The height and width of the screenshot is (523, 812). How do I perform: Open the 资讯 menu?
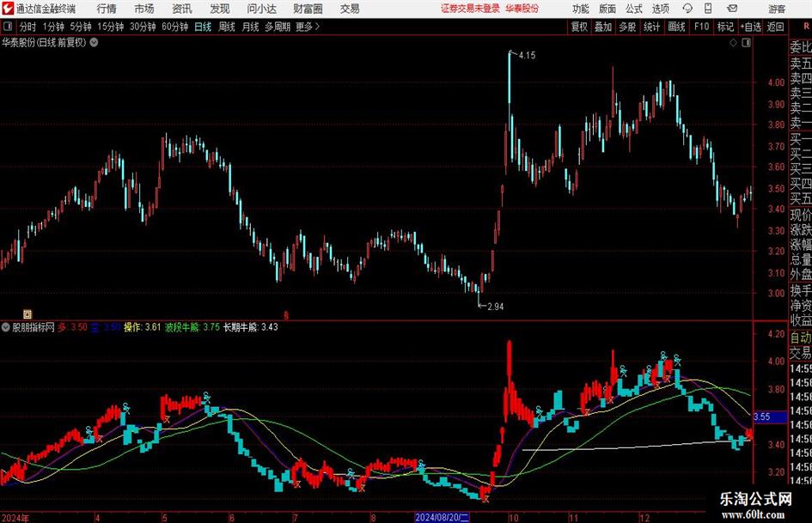(x=182, y=9)
